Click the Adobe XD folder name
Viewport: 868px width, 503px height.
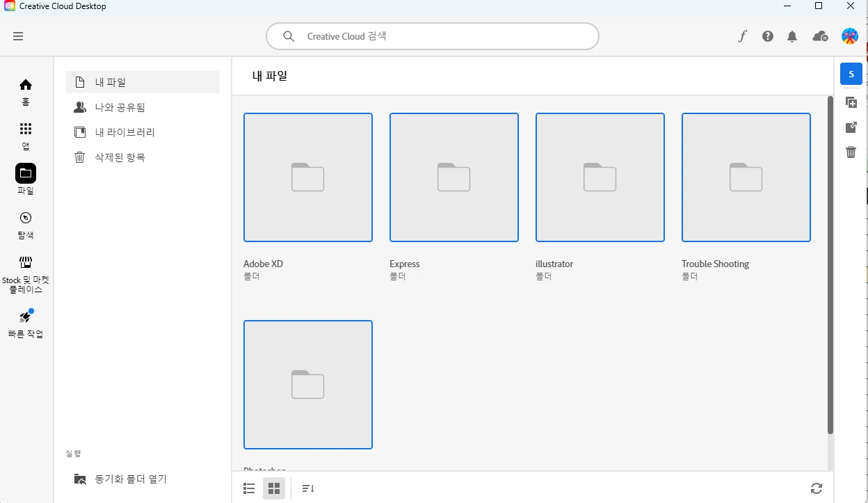pyautogui.click(x=263, y=264)
